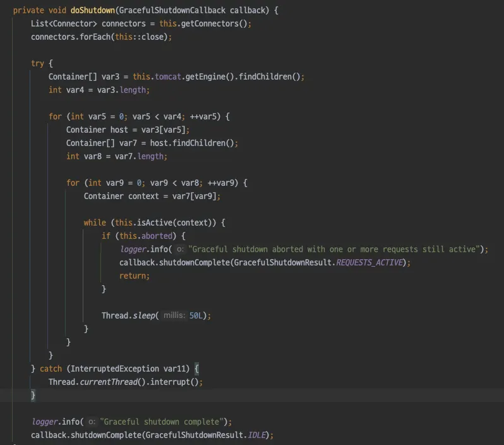Click the currentThread() method call
Screen dimensions: 504x445
[x=113, y=382]
